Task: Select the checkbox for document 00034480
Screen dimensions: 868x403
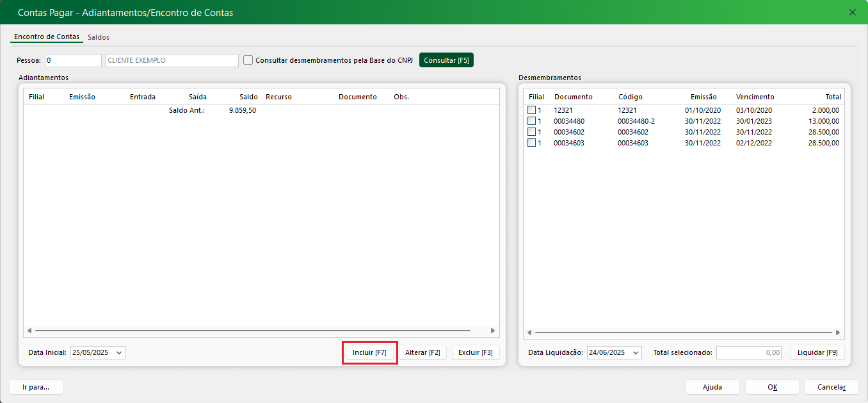Action: tap(531, 121)
